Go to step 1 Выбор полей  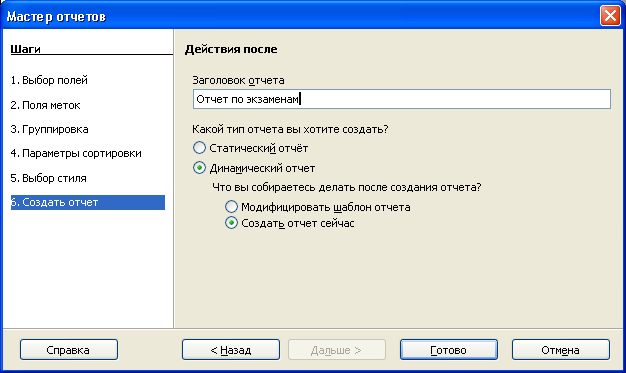pos(49,80)
